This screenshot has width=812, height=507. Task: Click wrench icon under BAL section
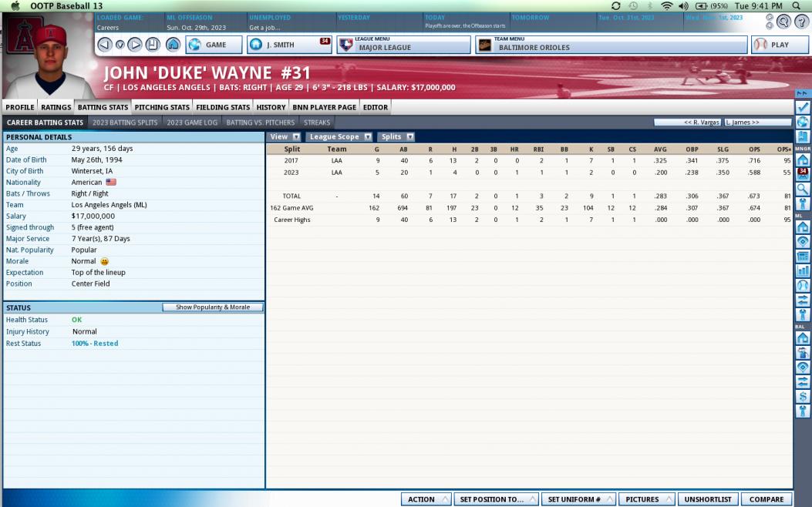pyautogui.click(x=802, y=411)
